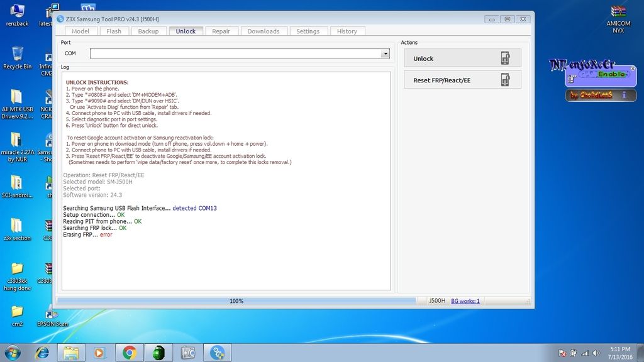Open the AMICOM NYX archive icon

[618, 13]
